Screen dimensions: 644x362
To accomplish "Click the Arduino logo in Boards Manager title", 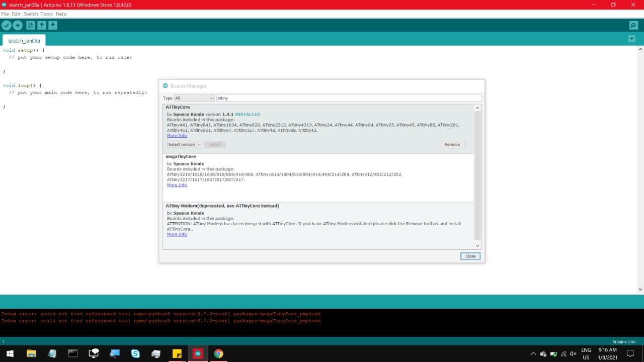I will click(166, 86).
